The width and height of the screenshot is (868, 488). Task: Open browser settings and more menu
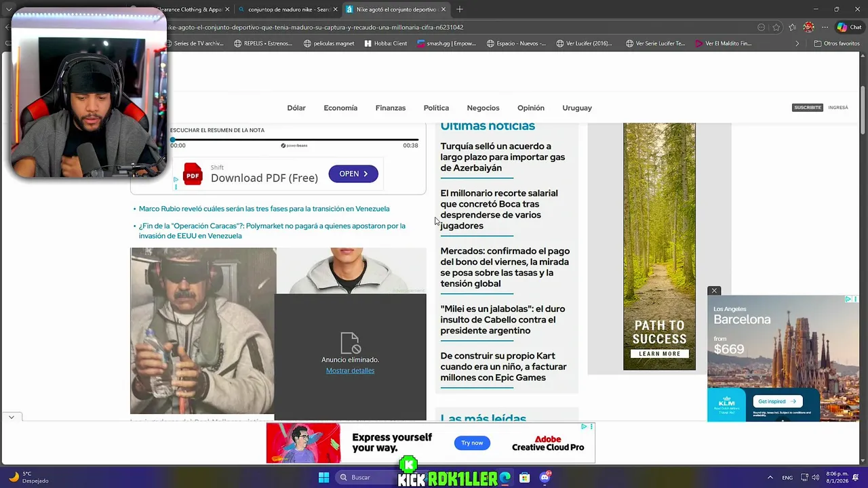pyautogui.click(x=825, y=27)
